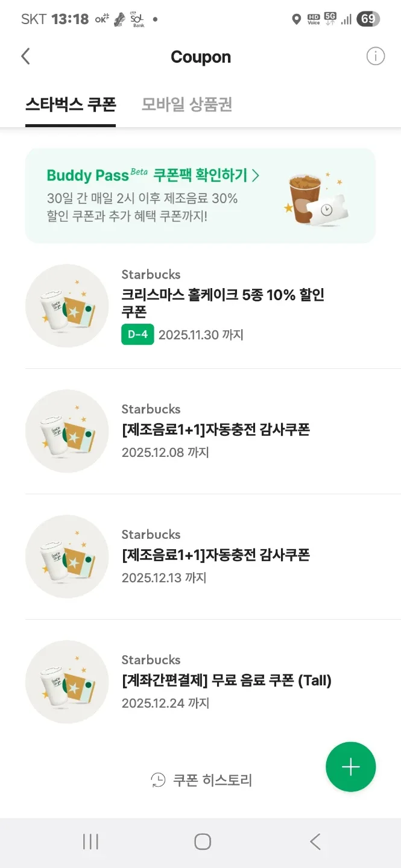This screenshot has width=401, height=868.
Task: Tap the thumbnail of the 무료 음료 coupon
Action: [x=66, y=682]
